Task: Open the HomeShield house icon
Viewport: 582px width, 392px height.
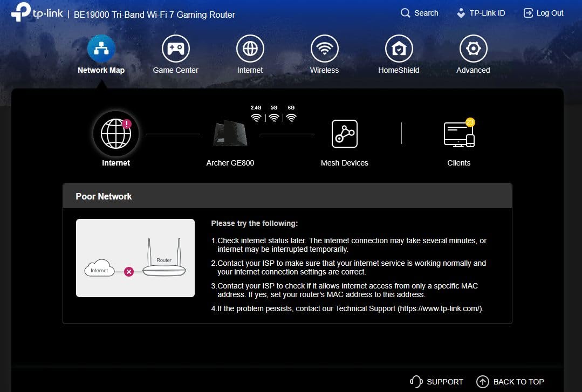Action: tap(399, 49)
